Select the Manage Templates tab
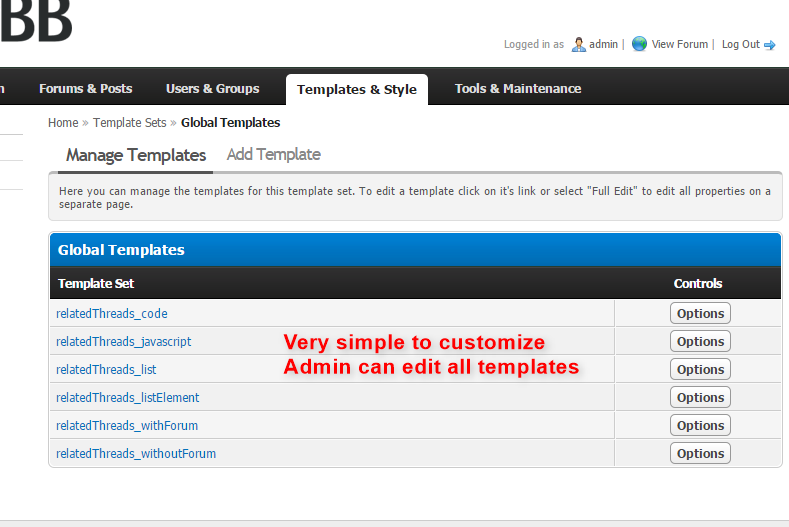The height and width of the screenshot is (527, 789). point(136,156)
